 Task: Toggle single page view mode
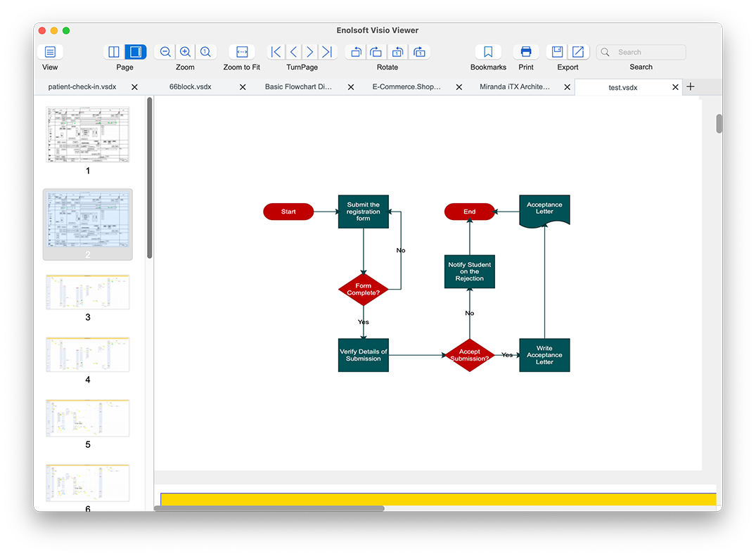click(x=135, y=52)
